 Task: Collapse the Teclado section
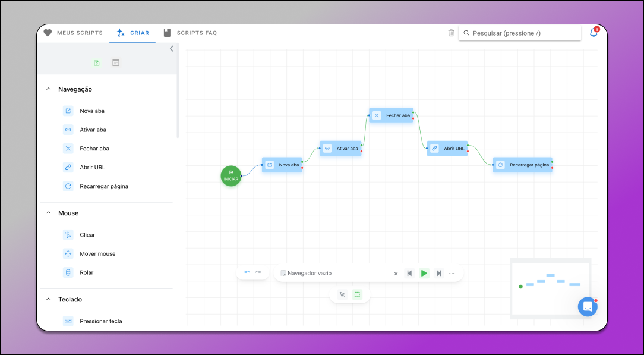(x=49, y=300)
